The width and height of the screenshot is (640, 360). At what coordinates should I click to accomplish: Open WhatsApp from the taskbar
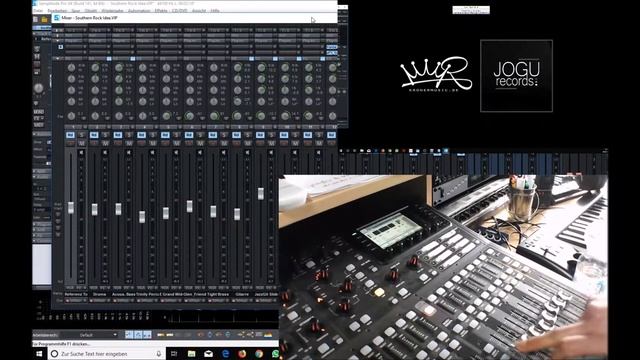pos(276,353)
